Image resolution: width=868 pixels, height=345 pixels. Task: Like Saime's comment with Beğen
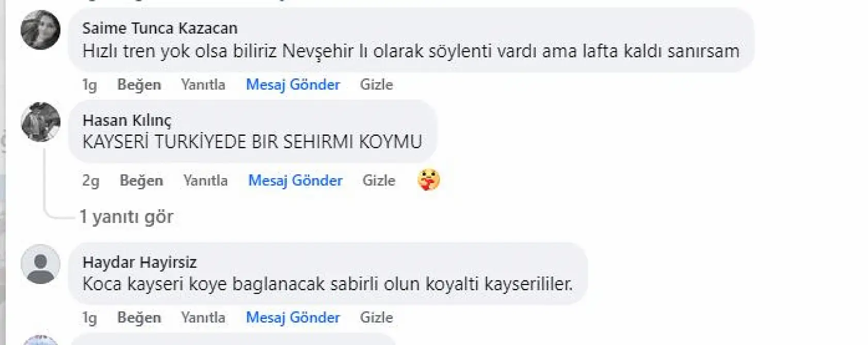point(140,84)
